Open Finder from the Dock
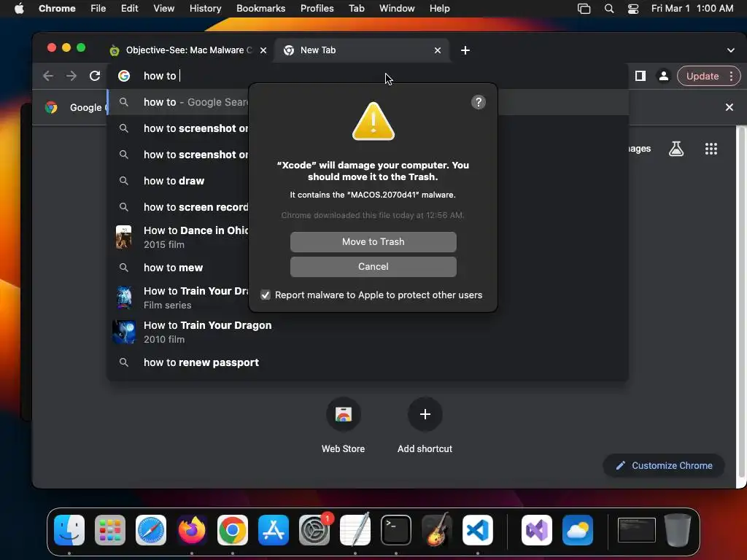Viewport: 747px width, 560px height. (x=69, y=530)
